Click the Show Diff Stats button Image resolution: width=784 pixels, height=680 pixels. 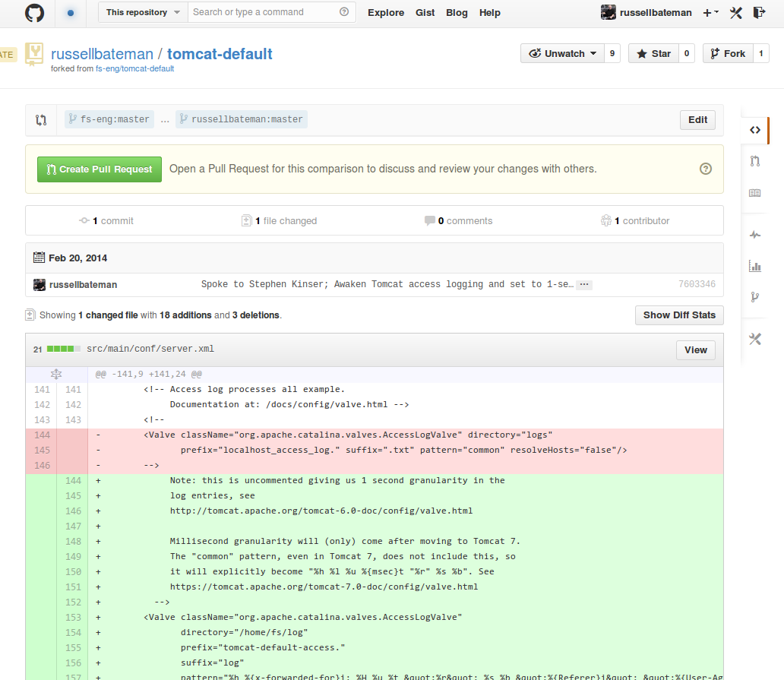679,315
